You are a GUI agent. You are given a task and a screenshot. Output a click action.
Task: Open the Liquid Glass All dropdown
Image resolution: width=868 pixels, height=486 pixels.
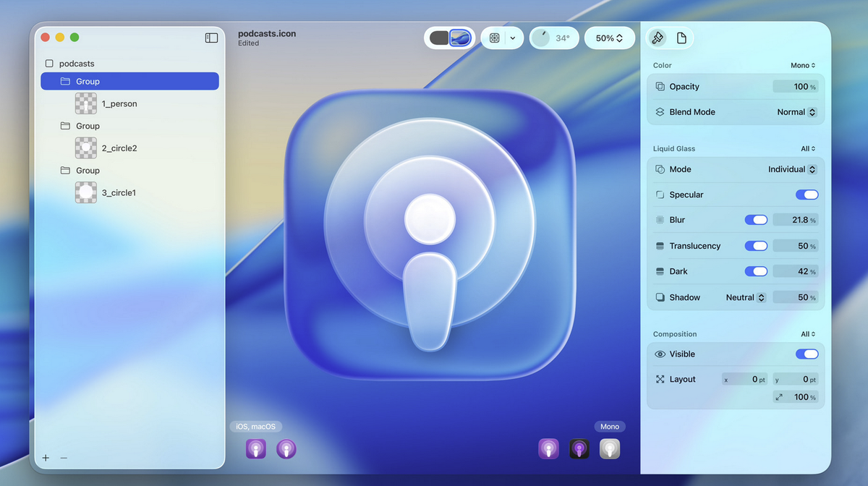pos(808,148)
